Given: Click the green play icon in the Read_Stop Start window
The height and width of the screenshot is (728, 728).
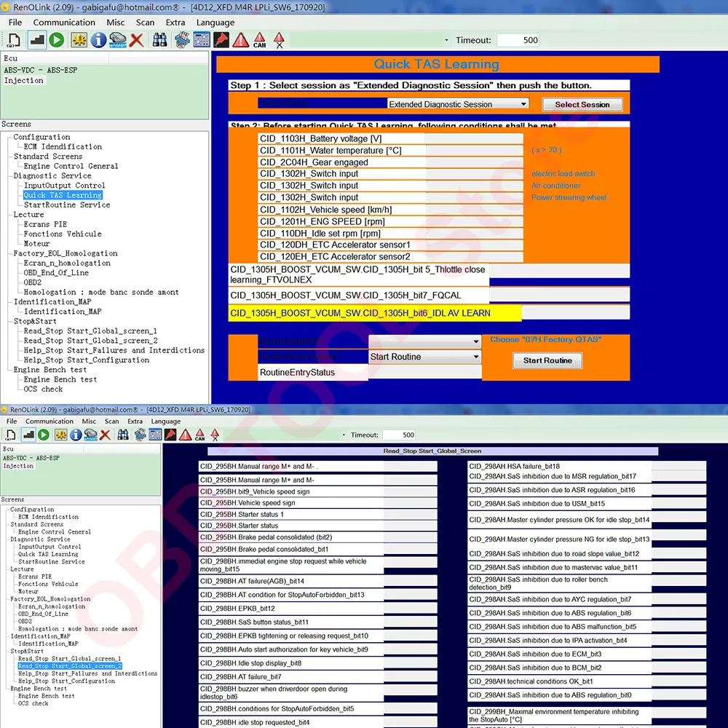Looking at the screenshot, I should click(44, 435).
